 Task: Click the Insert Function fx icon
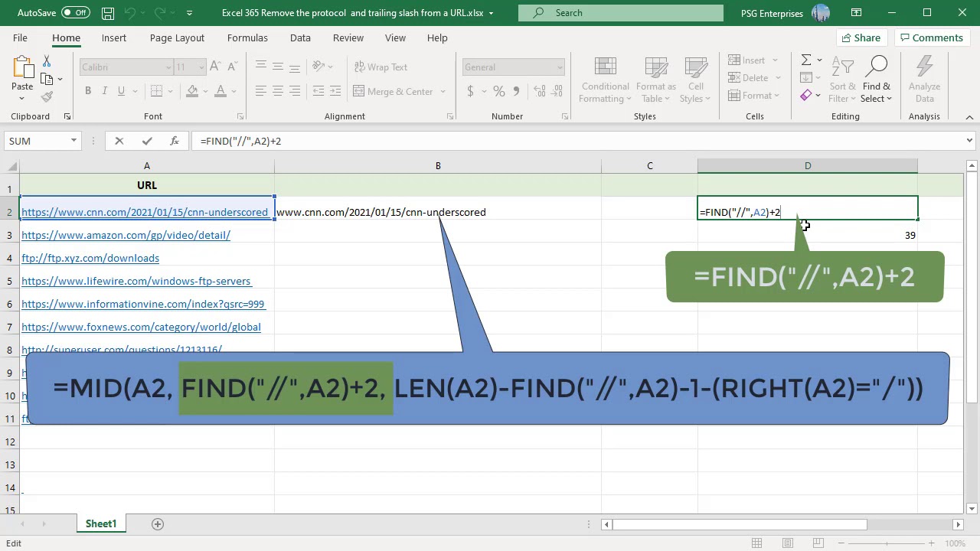(175, 141)
